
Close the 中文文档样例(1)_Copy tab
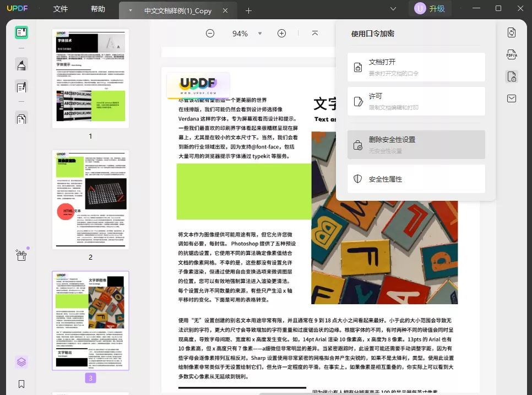[x=225, y=10]
